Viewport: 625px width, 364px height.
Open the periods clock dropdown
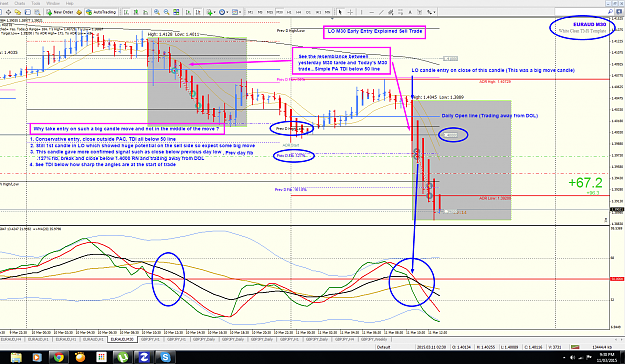coord(224,12)
